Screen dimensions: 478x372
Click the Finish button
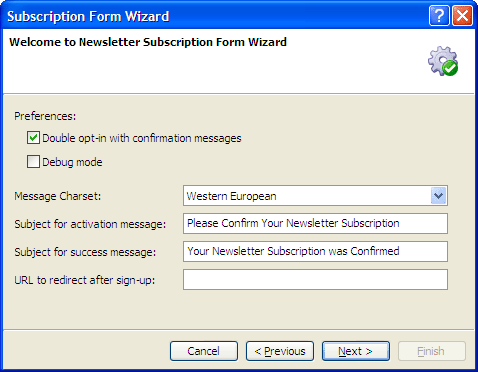point(432,351)
